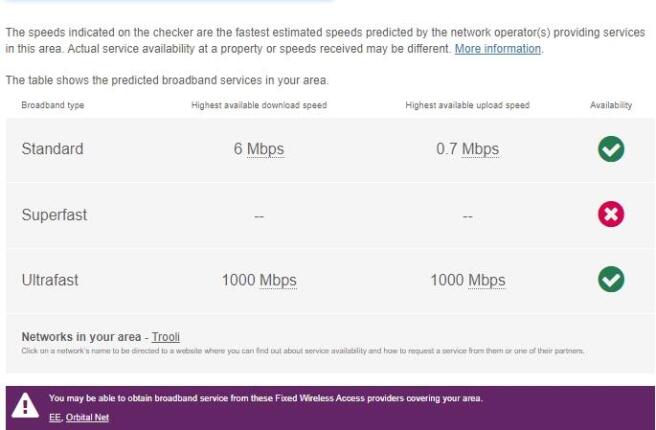The width and height of the screenshot is (656, 430).
Task: Click the red cross icon for Superfast
Action: 610,214
